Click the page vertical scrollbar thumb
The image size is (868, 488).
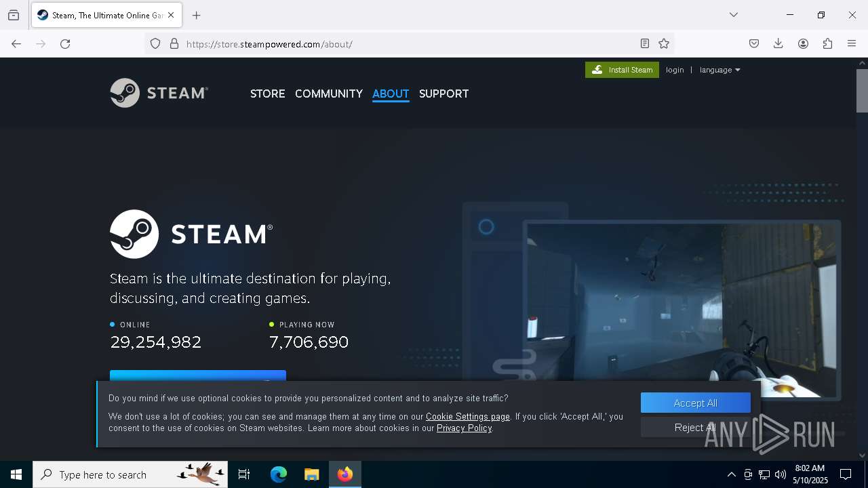pos(862,90)
